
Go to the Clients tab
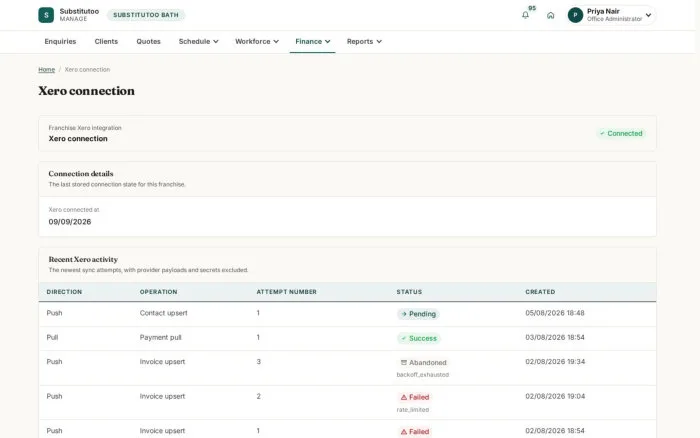[x=106, y=42]
